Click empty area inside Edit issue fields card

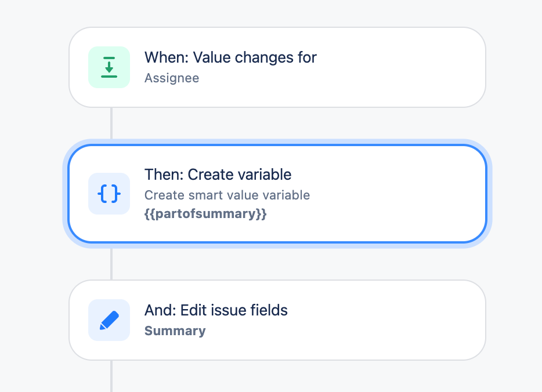click(x=398, y=320)
